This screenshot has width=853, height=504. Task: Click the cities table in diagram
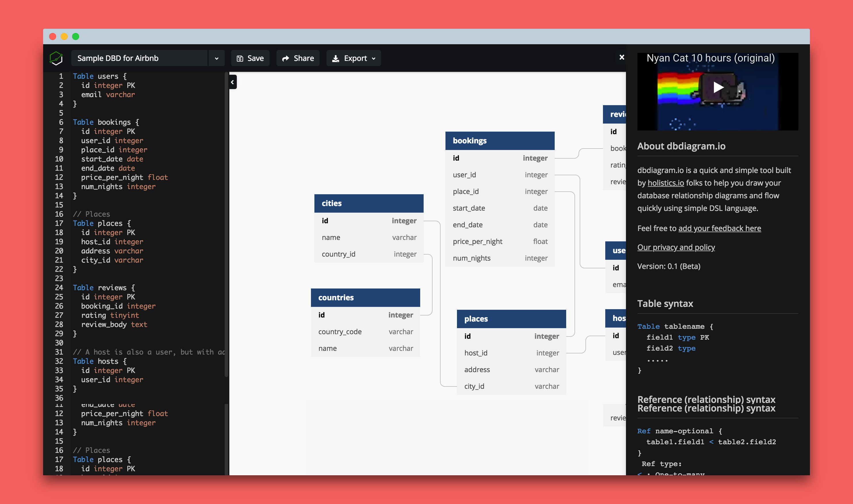click(367, 203)
